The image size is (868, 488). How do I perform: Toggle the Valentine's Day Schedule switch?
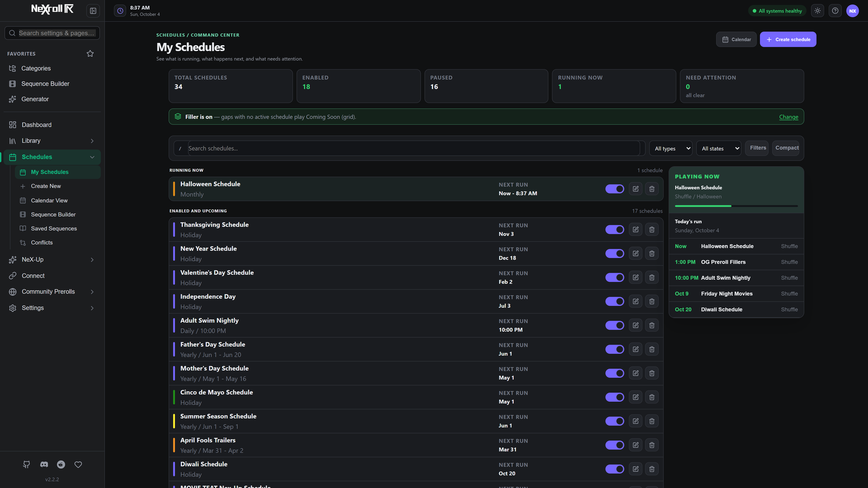[615, 277]
